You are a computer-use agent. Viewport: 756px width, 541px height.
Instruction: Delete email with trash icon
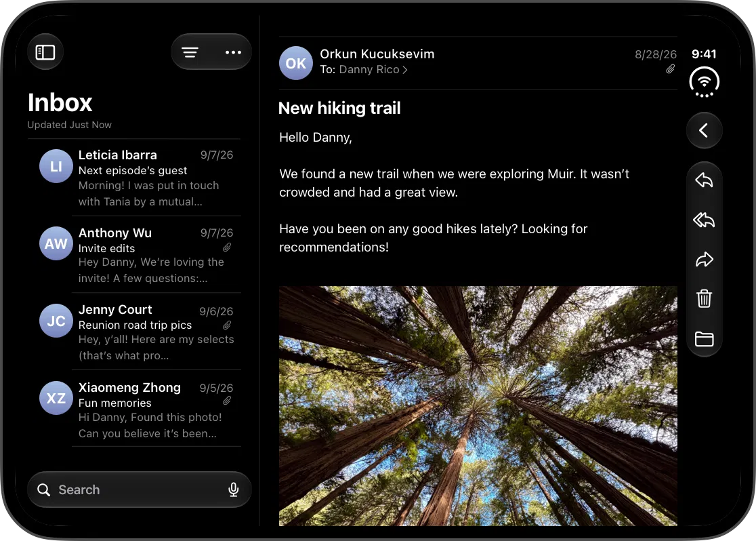[x=704, y=298]
